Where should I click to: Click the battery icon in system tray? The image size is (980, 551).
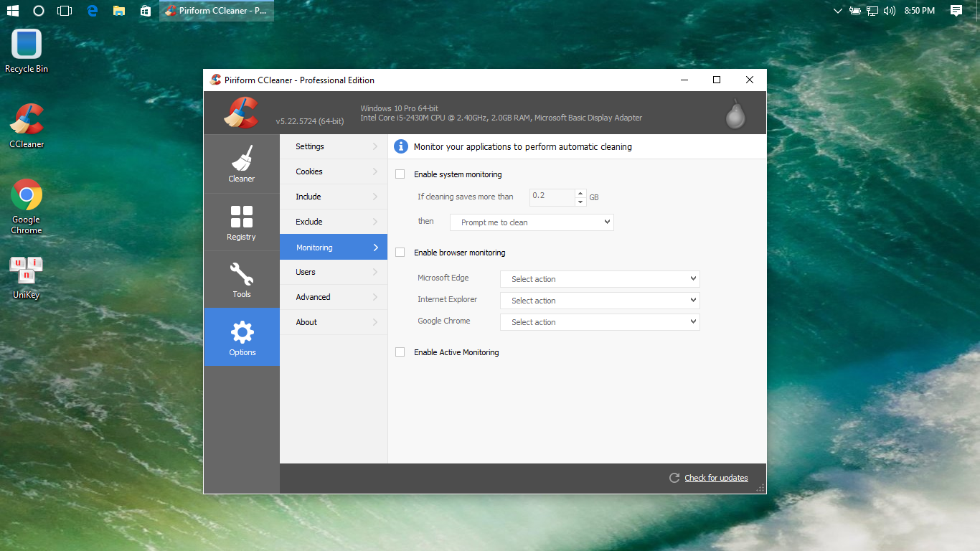(x=855, y=11)
